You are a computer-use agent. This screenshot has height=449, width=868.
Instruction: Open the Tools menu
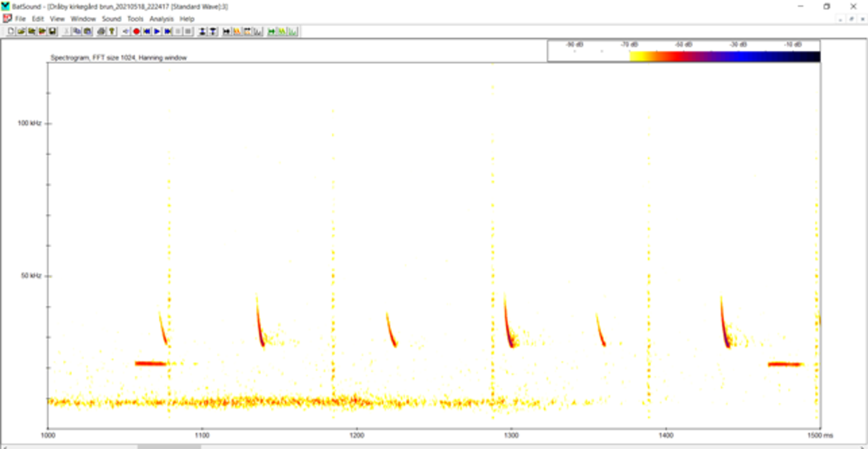point(135,19)
